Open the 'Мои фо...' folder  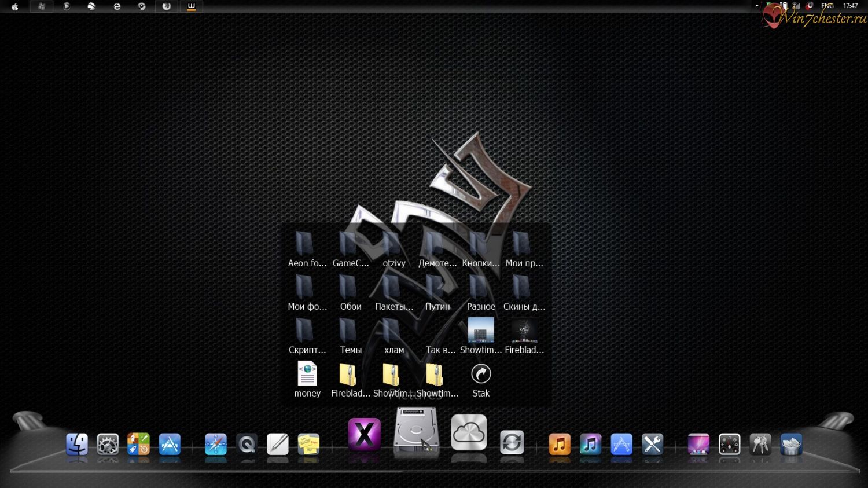[307, 293]
